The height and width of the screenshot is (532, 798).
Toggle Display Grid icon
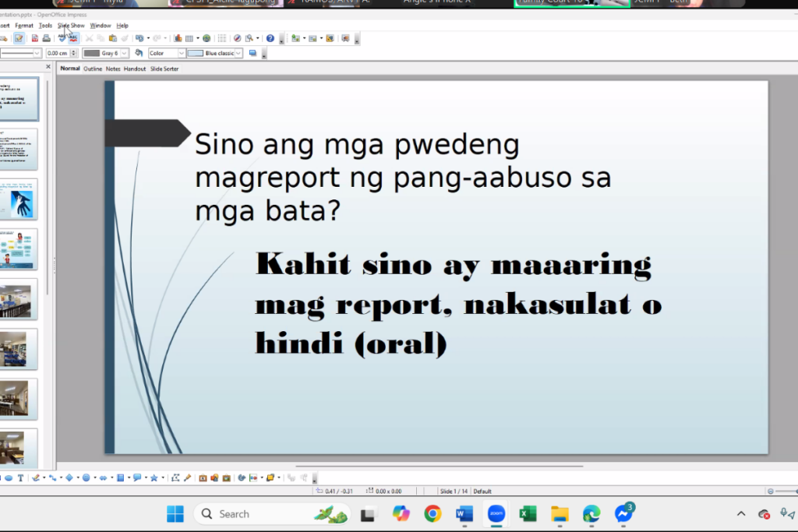[222, 38]
